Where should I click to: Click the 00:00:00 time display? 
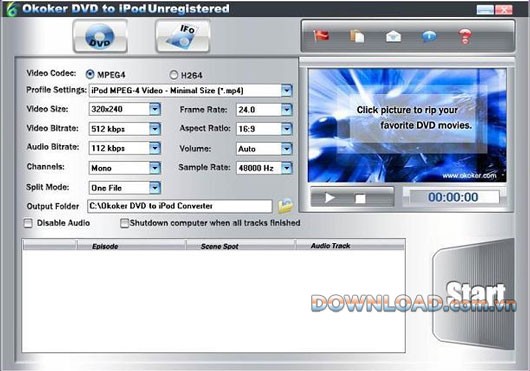(x=453, y=197)
